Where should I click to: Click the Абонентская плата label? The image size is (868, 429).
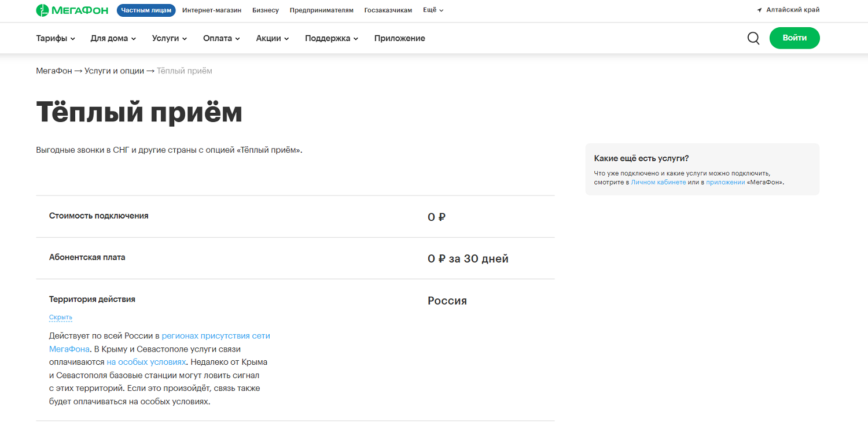click(x=87, y=257)
